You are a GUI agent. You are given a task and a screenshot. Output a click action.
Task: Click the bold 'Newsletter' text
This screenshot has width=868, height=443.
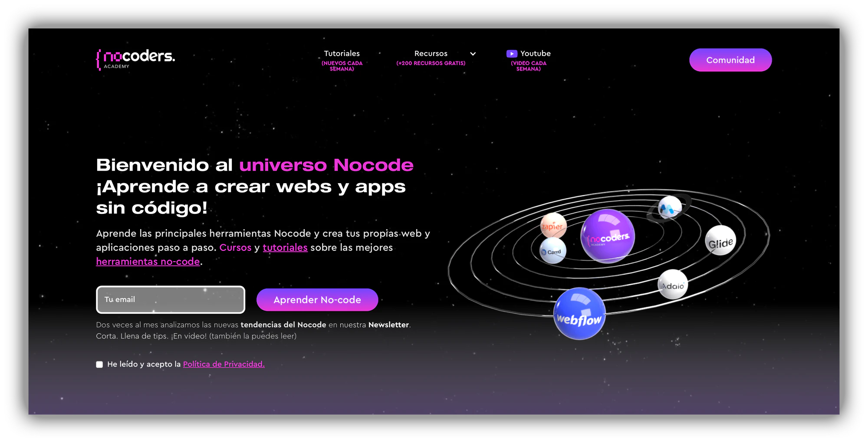tap(388, 325)
